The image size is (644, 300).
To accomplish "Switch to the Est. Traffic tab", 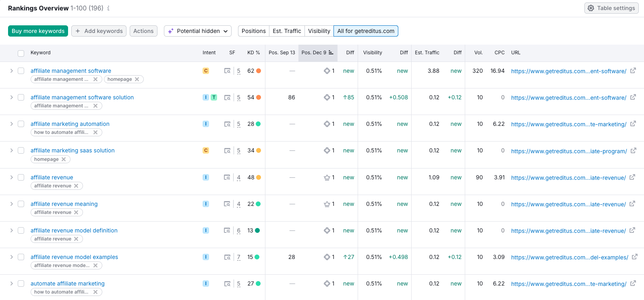I will [x=287, y=31].
